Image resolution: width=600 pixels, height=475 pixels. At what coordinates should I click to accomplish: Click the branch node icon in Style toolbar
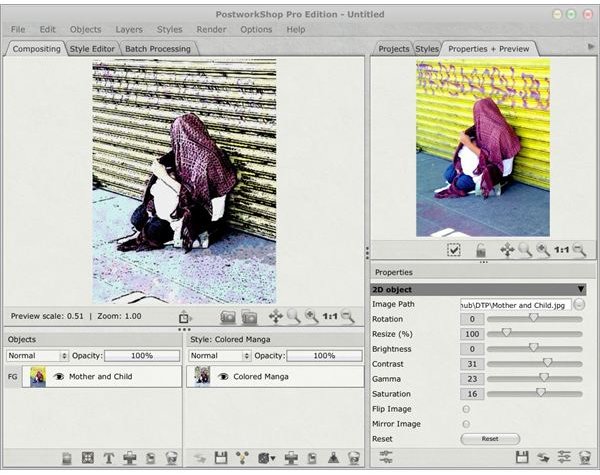242,458
